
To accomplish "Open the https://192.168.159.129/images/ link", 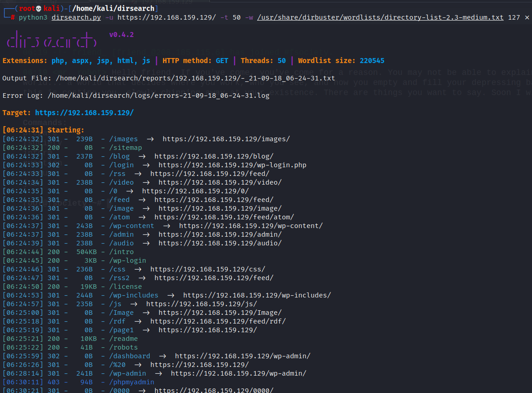I will (x=226, y=139).
